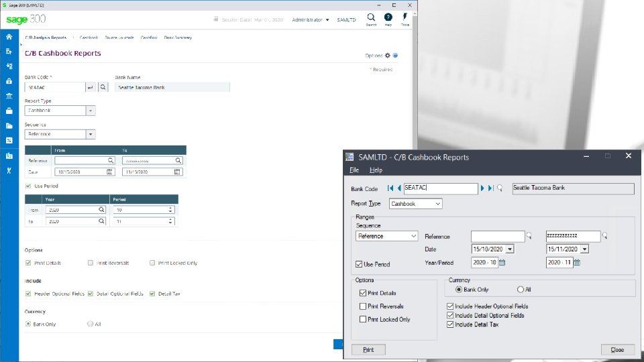
Task: Open Help menu in SAMLTD dialog
Action: (376, 170)
